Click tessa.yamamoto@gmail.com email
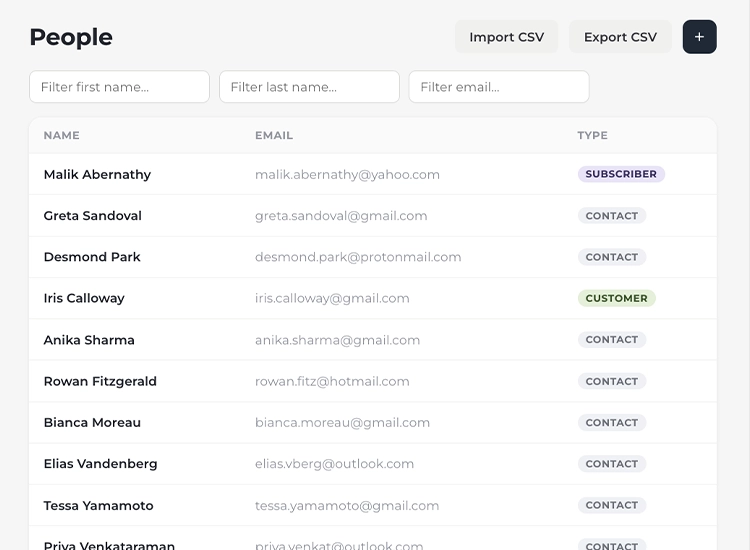 347,506
